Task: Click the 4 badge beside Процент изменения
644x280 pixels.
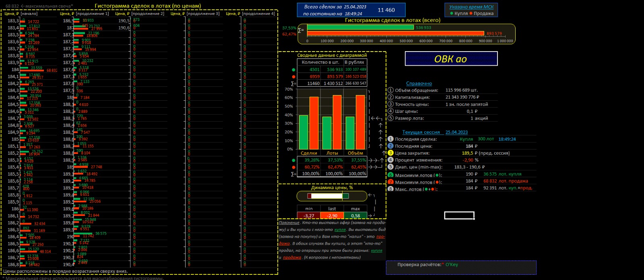Action: tap(390, 160)
